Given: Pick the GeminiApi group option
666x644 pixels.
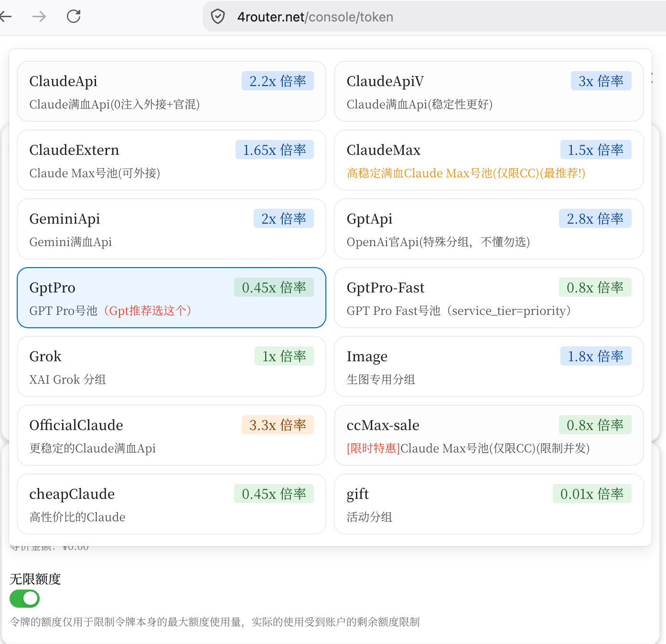Looking at the screenshot, I should (x=172, y=229).
